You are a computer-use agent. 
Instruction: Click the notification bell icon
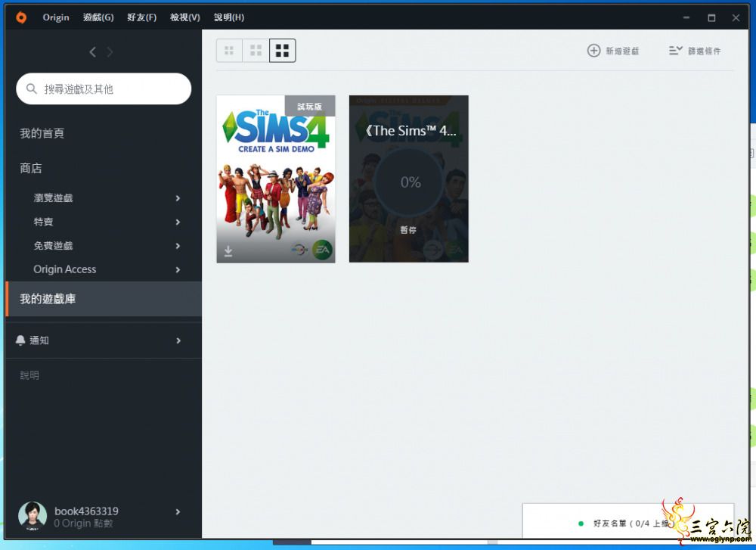20,340
